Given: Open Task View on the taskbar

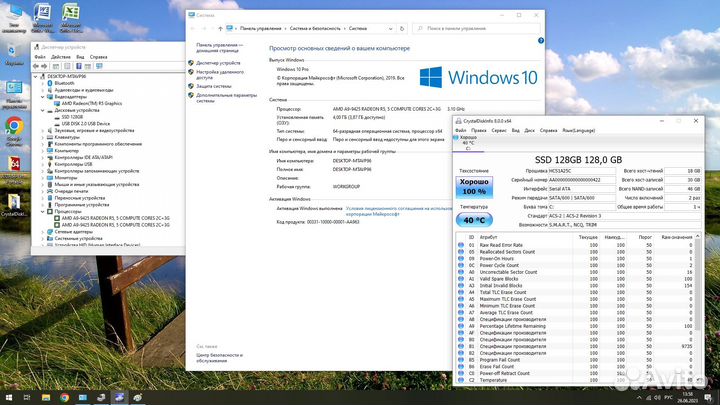Looking at the screenshot, I should coord(27,397).
